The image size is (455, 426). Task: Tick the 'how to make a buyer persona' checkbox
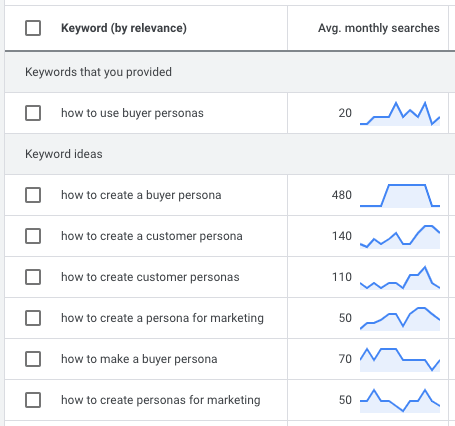33,359
